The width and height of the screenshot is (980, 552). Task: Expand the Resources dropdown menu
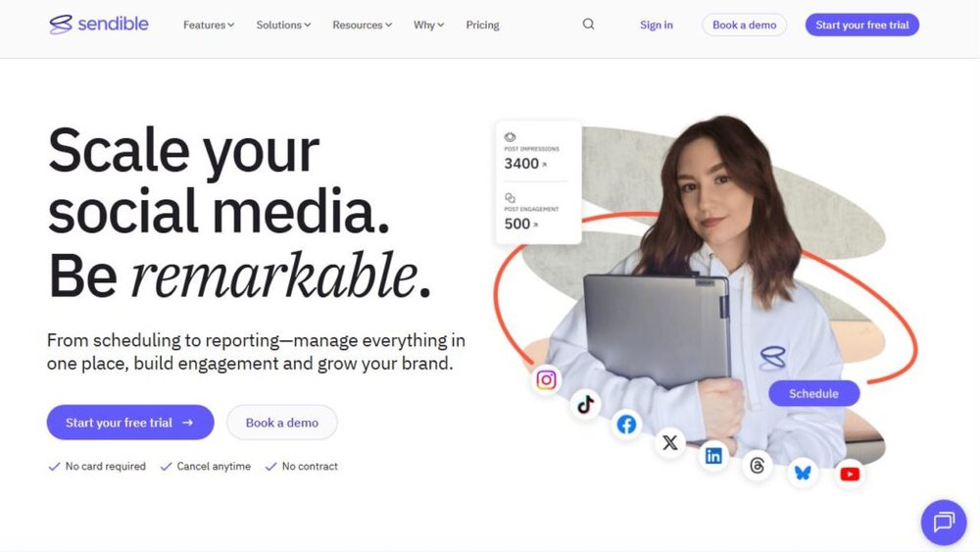pos(362,25)
